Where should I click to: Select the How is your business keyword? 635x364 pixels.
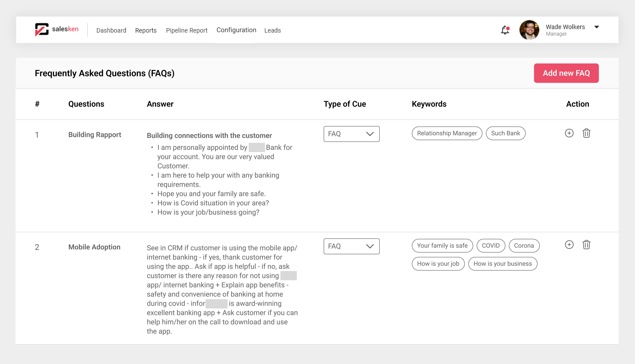(x=503, y=264)
